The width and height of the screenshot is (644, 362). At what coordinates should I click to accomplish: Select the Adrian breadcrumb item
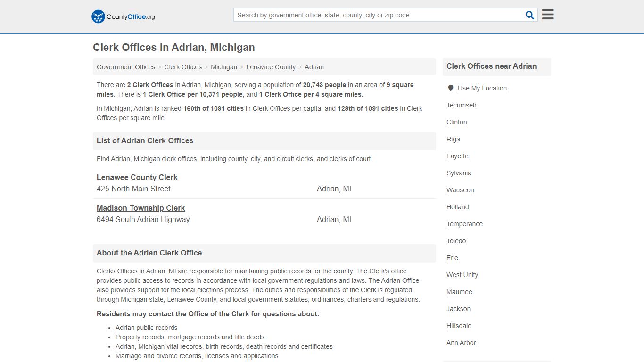click(314, 67)
